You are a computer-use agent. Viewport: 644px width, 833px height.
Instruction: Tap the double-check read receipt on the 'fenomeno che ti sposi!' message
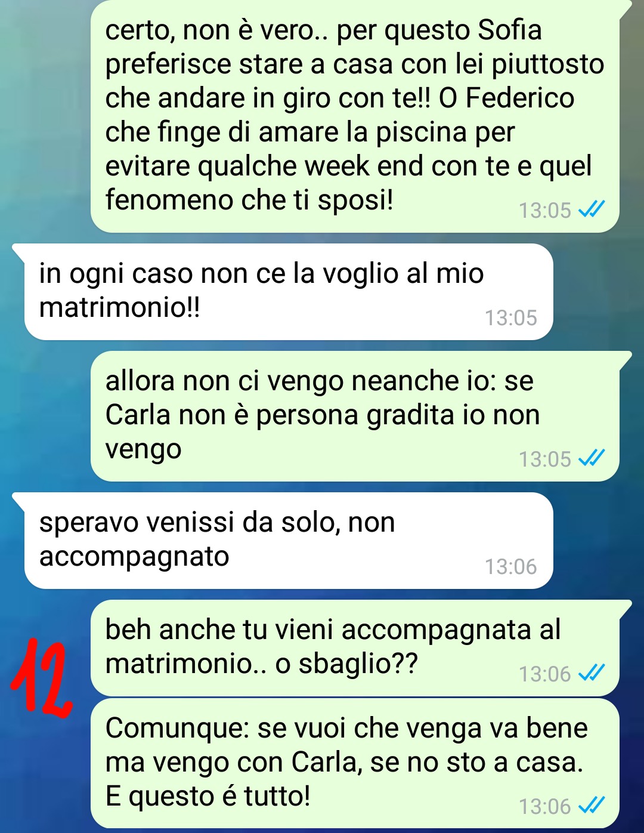592,209
